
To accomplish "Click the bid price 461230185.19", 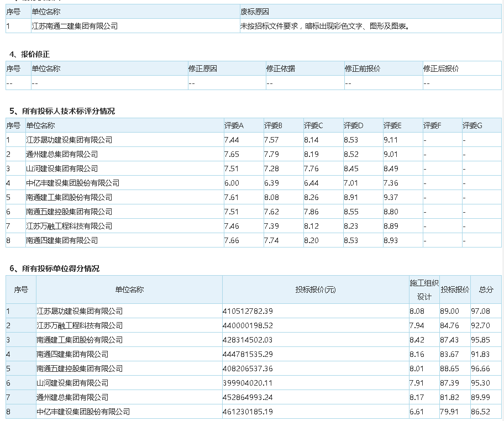I will (248, 412).
